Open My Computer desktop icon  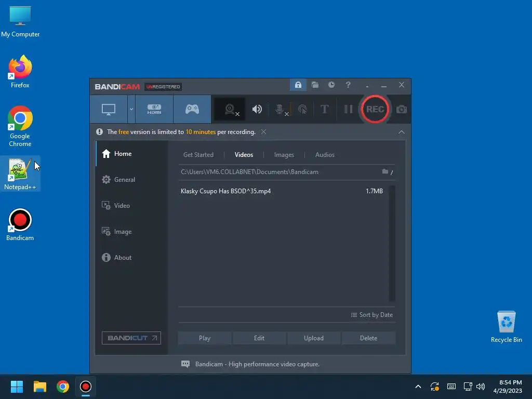(x=20, y=22)
